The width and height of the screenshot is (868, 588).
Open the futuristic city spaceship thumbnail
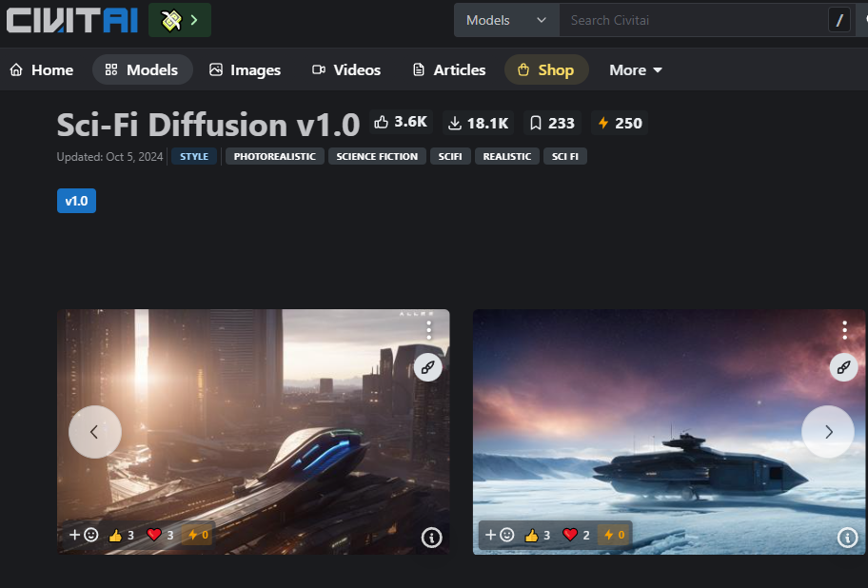tap(253, 431)
